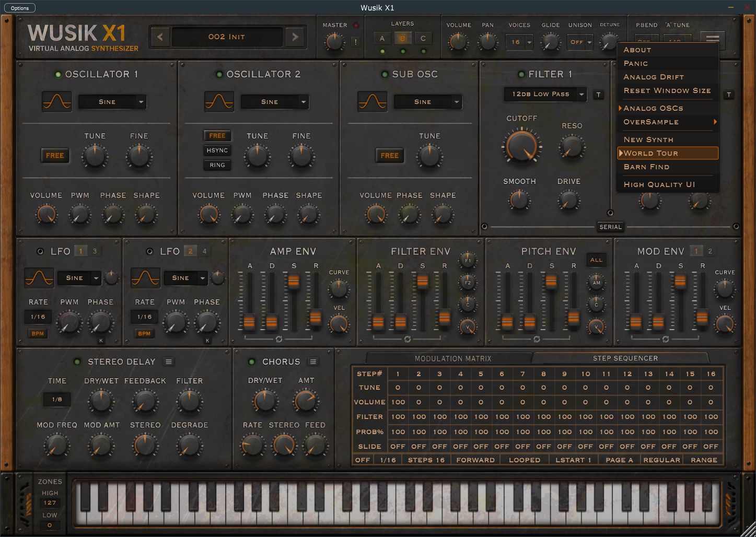Click the Filter 1 Cutoff knob

(522, 145)
